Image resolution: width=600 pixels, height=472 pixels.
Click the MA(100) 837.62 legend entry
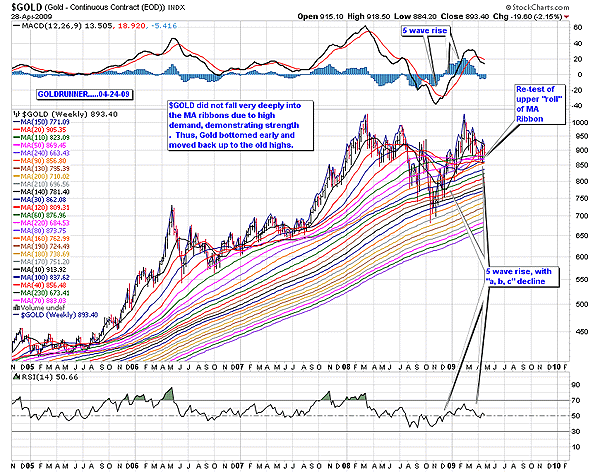[x=46, y=278]
